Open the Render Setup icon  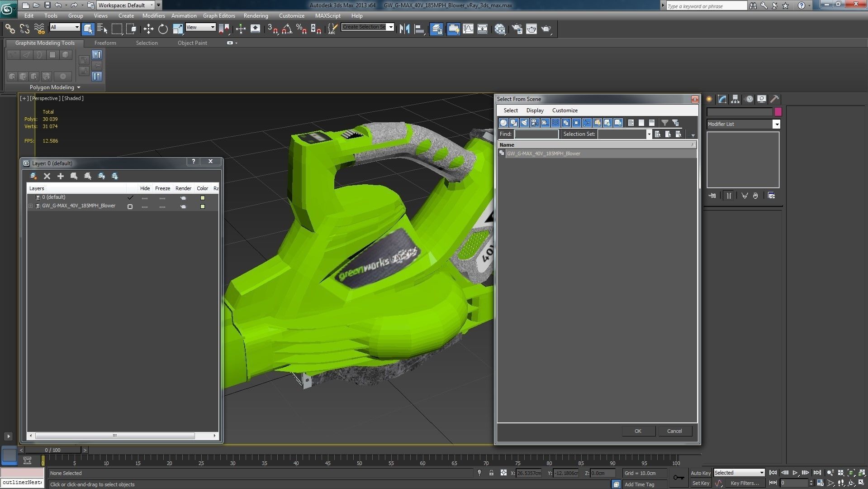click(517, 29)
